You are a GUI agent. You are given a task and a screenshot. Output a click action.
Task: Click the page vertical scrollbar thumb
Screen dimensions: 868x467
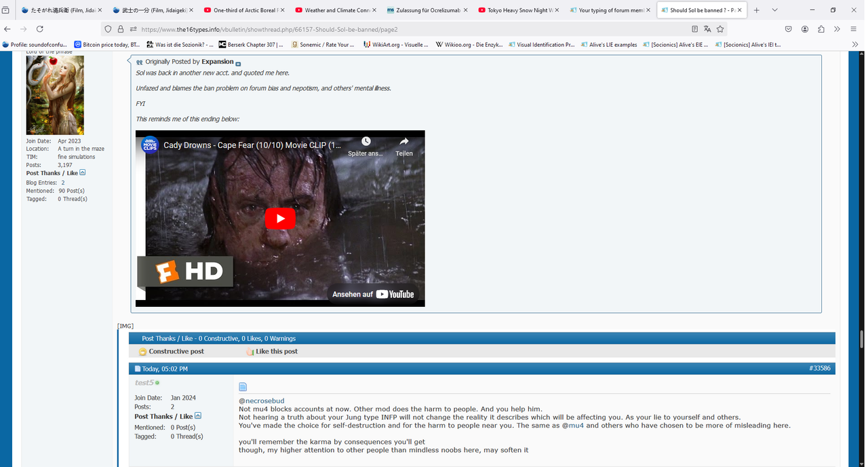pyautogui.click(x=861, y=339)
